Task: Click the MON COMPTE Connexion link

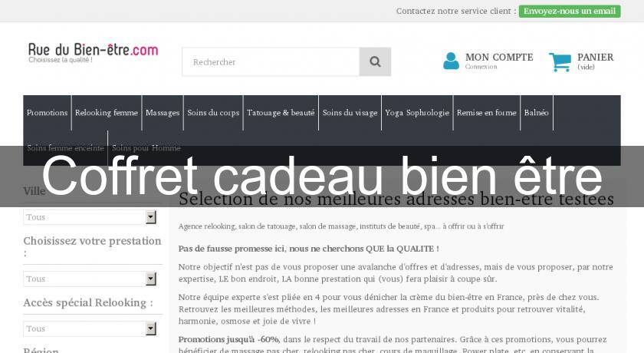Action: point(498,61)
